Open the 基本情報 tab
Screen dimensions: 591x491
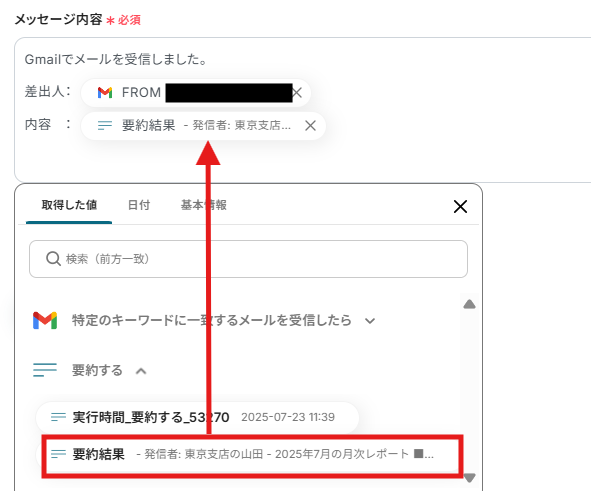click(204, 205)
